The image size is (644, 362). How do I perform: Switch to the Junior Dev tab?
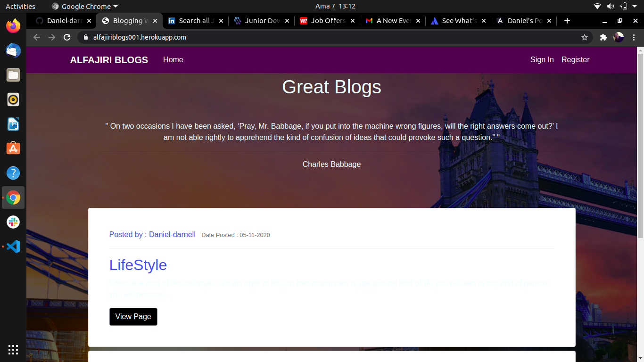(262, 21)
